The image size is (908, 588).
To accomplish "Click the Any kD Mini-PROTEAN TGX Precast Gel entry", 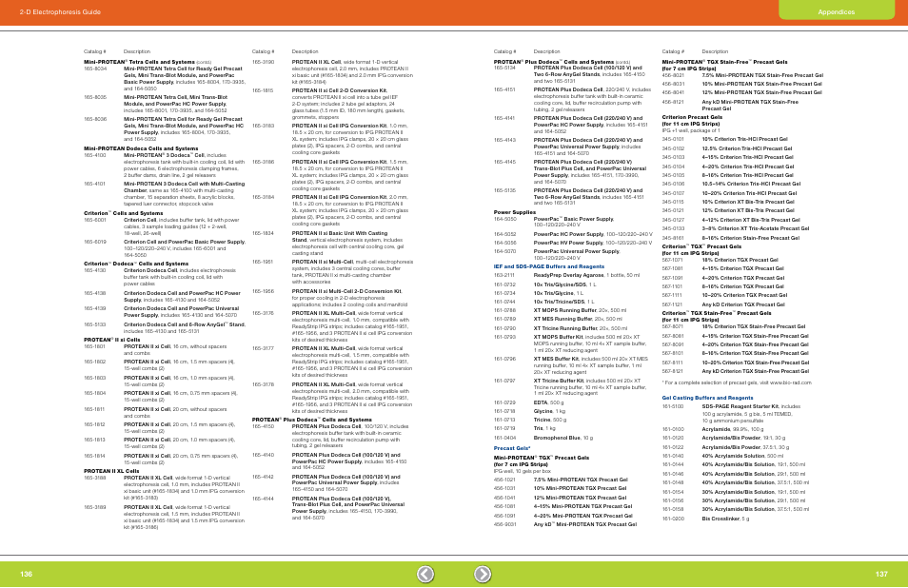I will coord(585,524).
